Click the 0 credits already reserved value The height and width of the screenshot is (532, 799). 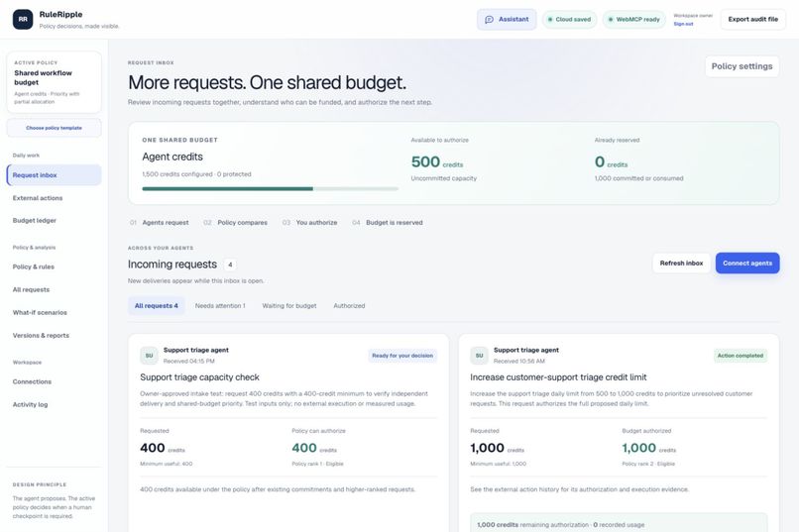pyautogui.click(x=611, y=161)
